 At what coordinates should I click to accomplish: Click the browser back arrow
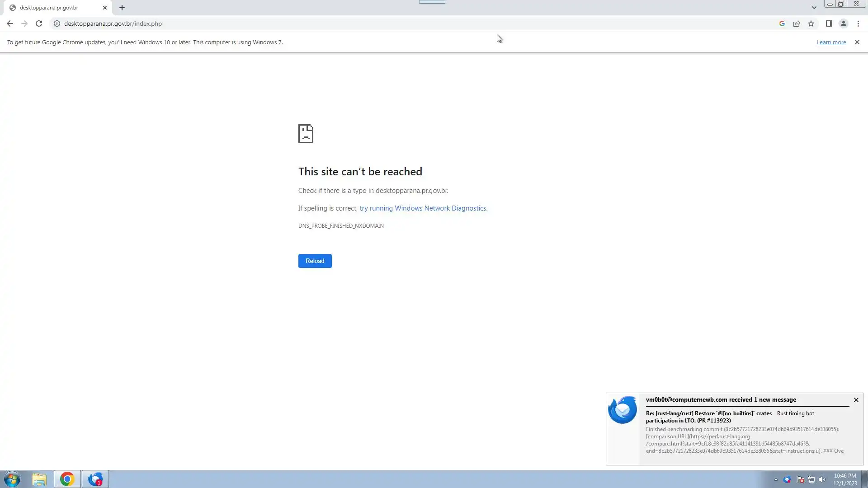[10, 23]
